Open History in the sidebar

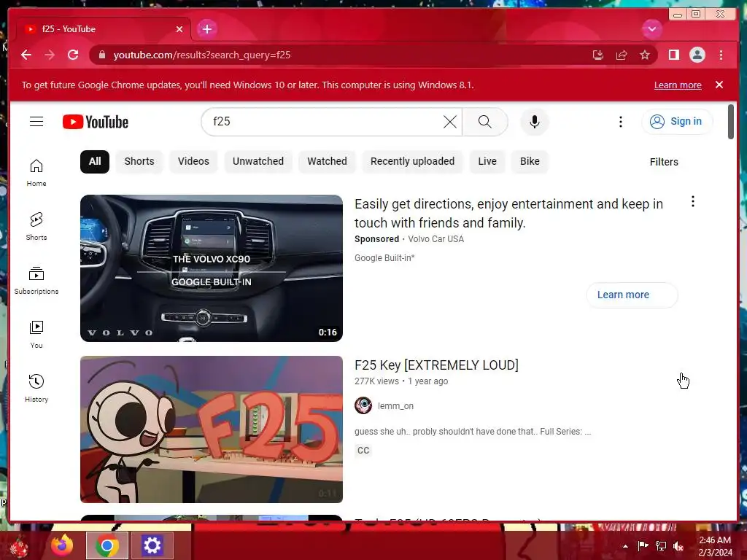point(36,389)
